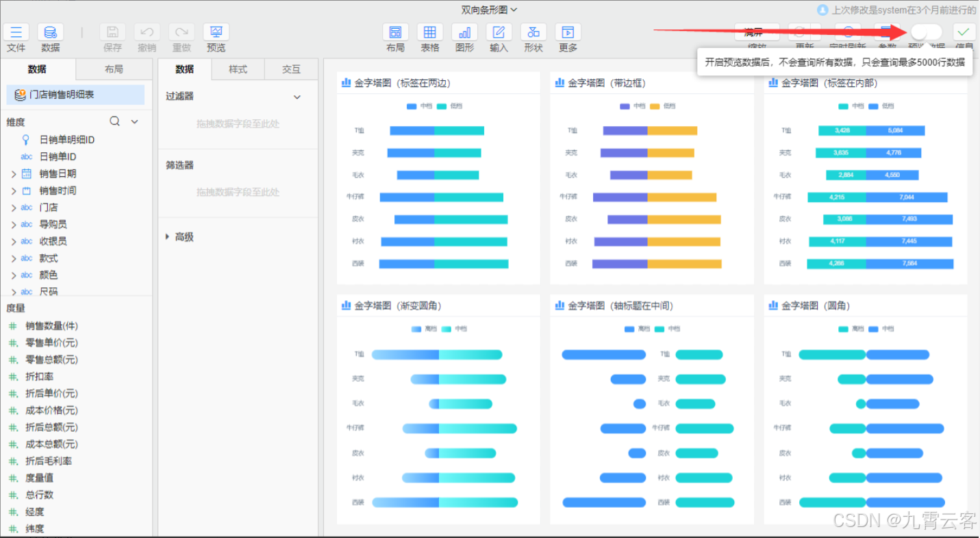Open the 输入 input components icon
Viewport: 980px width, 538px height.
(499, 32)
